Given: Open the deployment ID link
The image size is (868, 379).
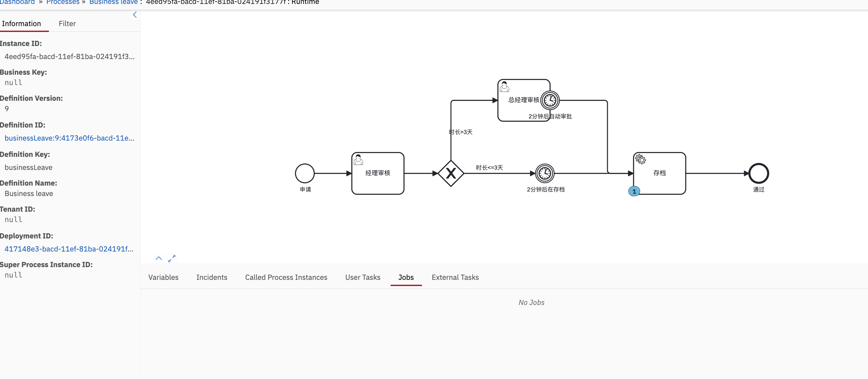Looking at the screenshot, I should click(x=69, y=249).
